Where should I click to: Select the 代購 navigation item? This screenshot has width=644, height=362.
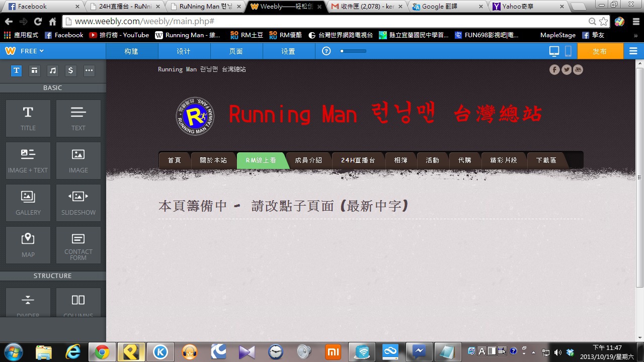coord(465,160)
